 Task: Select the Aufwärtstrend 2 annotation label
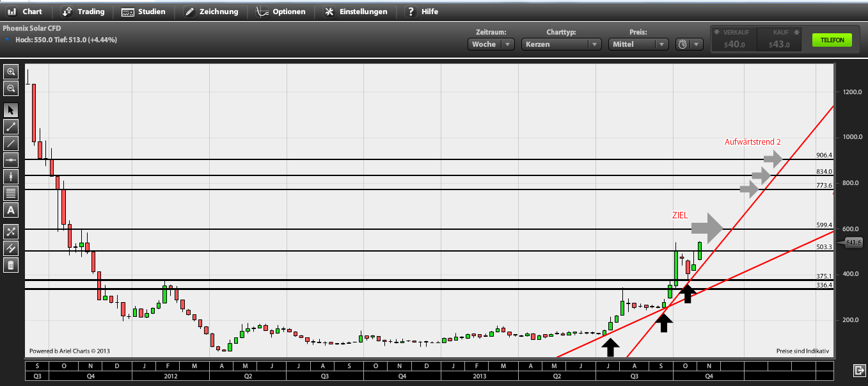click(x=753, y=142)
